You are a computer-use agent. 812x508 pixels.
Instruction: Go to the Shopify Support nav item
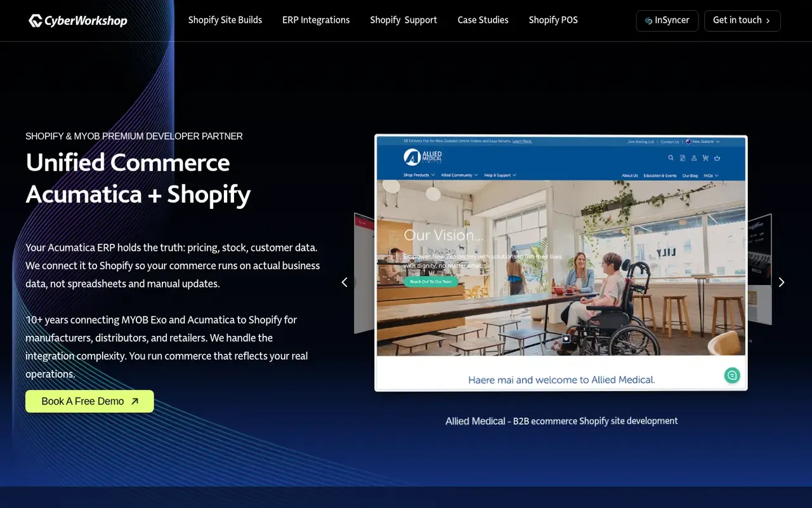[x=403, y=20]
